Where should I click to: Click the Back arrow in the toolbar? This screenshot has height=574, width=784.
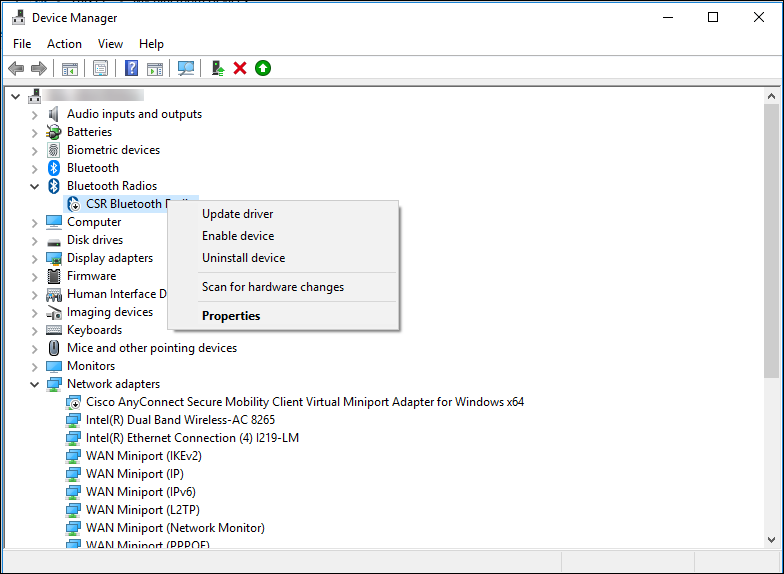tap(16, 68)
